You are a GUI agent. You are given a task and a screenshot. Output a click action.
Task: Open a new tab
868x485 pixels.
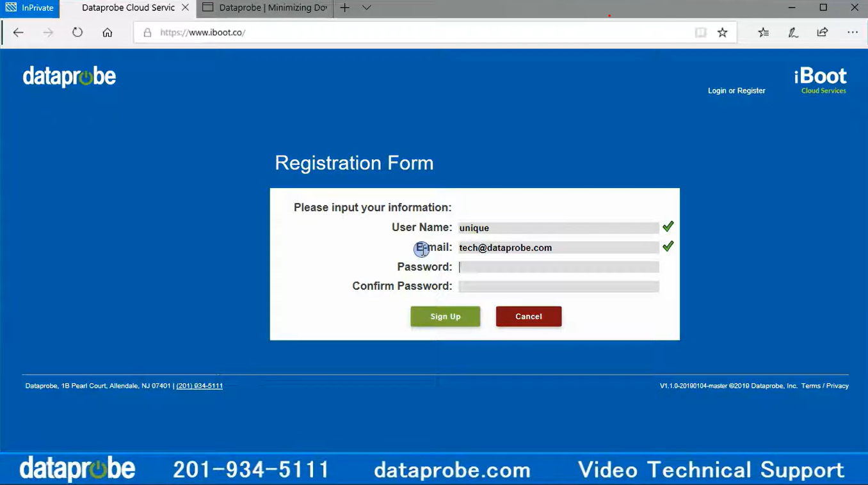(344, 8)
